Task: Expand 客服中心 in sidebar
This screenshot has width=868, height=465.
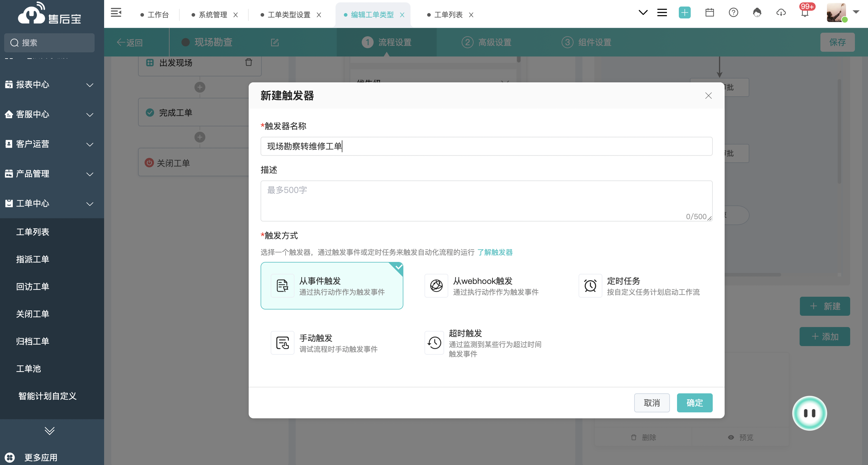Action: coord(52,114)
